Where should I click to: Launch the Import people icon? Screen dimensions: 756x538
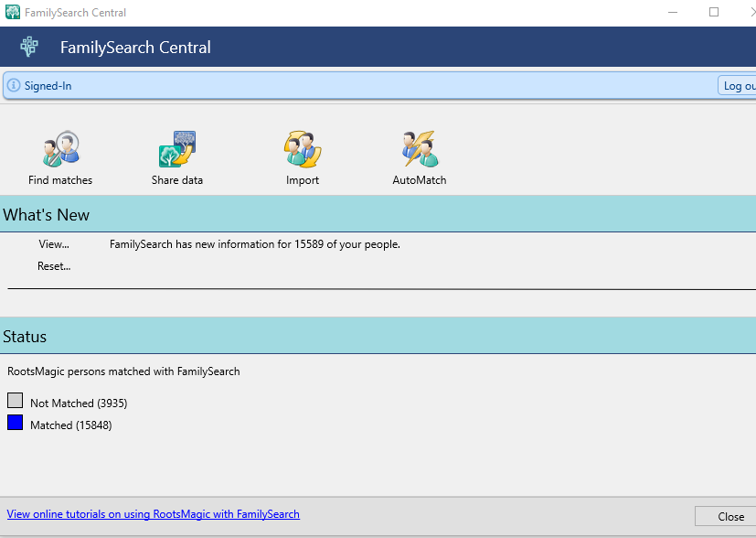click(x=303, y=148)
